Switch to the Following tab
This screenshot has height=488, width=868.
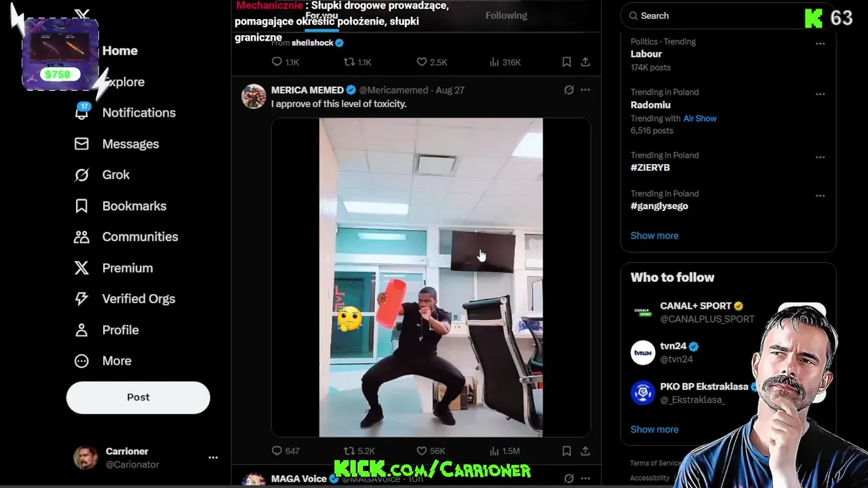click(506, 16)
